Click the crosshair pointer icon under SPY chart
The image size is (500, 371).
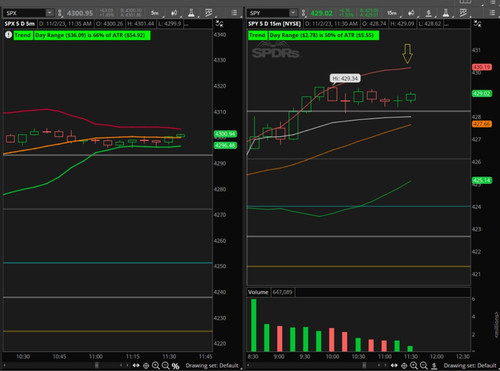click(x=404, y=366)
